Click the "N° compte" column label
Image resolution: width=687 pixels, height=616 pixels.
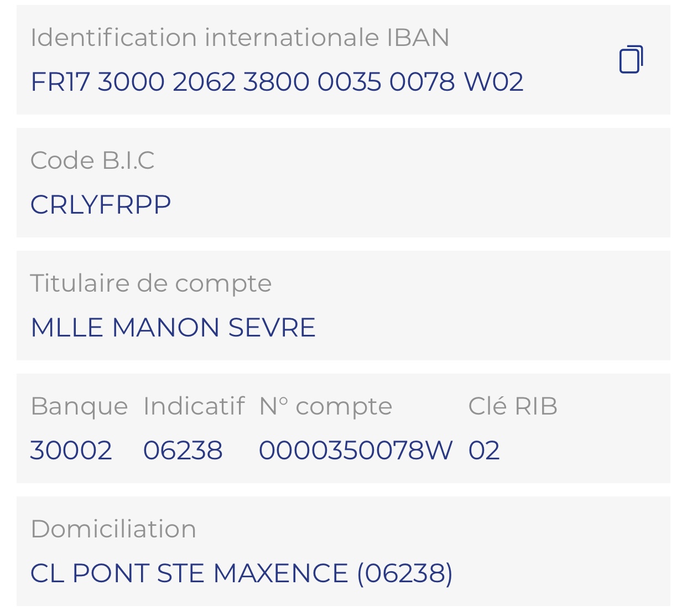click(x=325, y=406)
